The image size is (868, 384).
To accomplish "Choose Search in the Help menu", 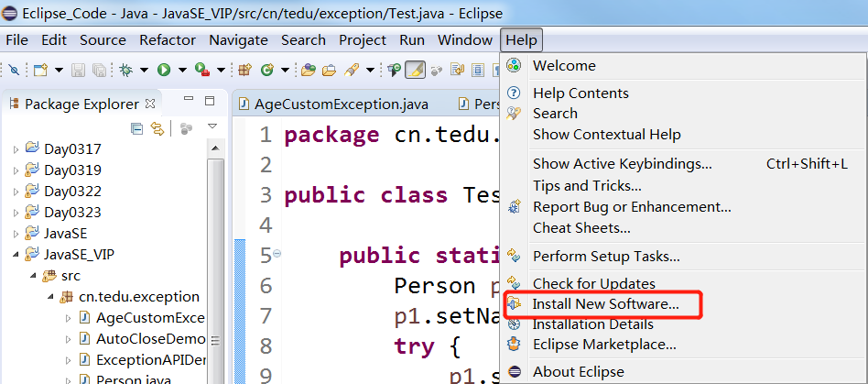I will click(x=684, y=114).
